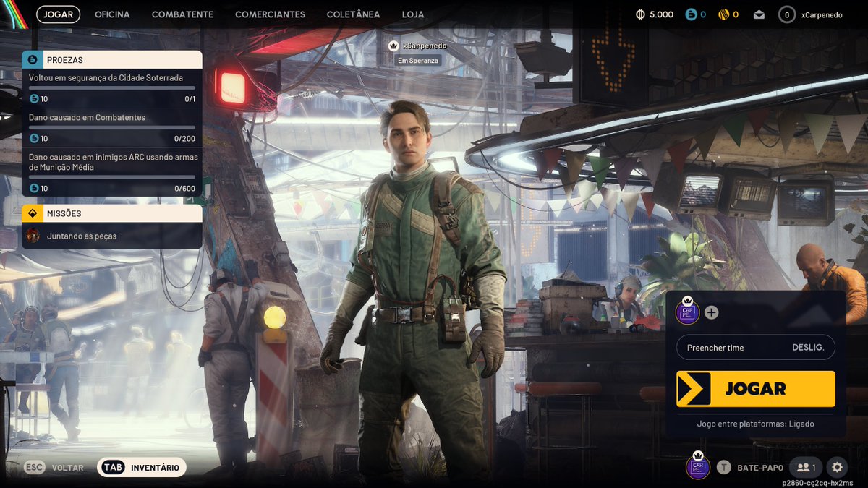Open the JOGAR tab in top navigation
Viewport: 868px width, 488px height.
[x=58, y=14]
